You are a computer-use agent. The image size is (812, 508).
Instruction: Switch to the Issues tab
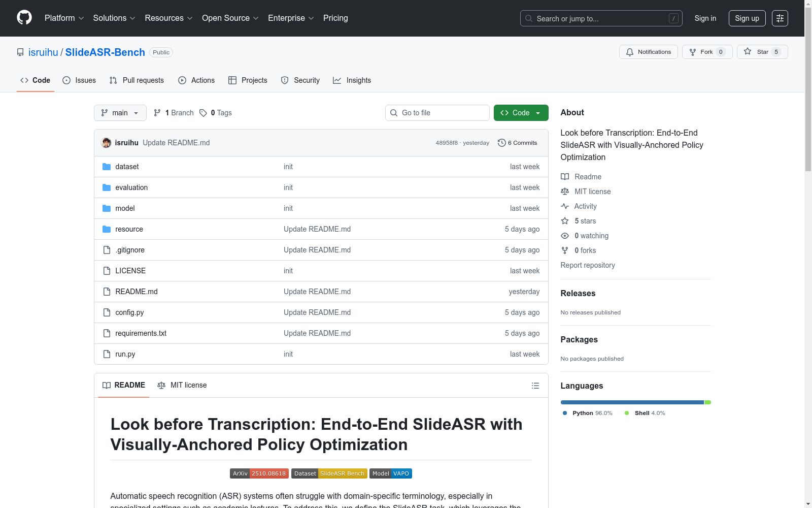(79, 80)
